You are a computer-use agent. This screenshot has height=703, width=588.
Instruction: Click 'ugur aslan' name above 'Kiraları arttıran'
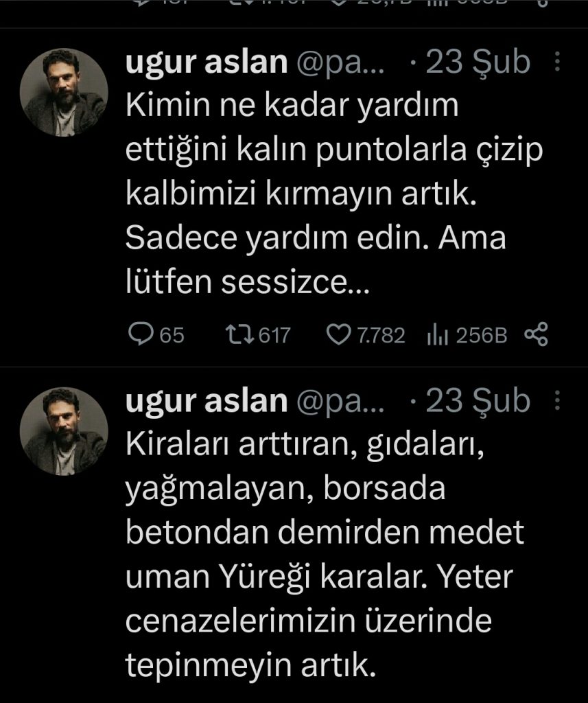[206, 402]
